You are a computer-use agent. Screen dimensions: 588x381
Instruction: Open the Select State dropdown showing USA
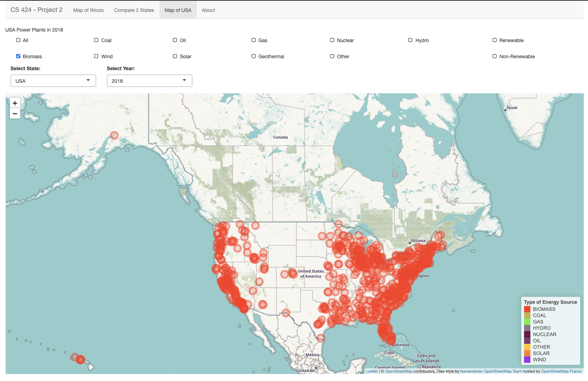tap(53, 81)
